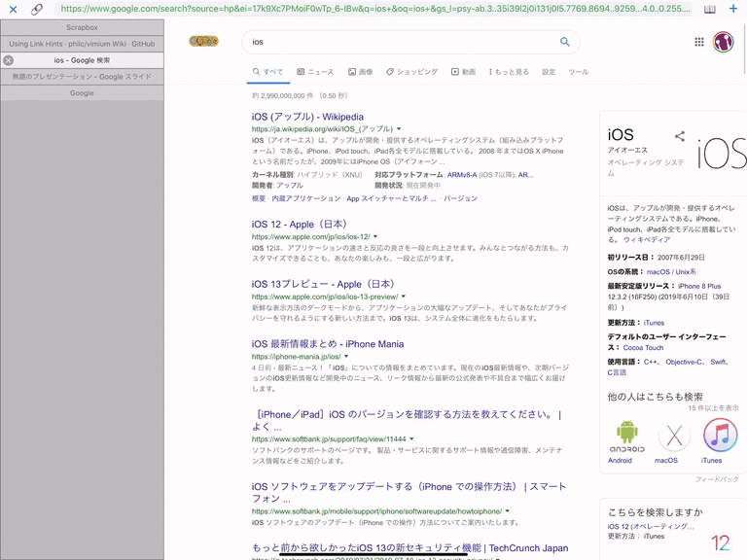Close the tab sidebar with X icon
Viewport: 747px width, 560px height.
[x=13, y=9]
